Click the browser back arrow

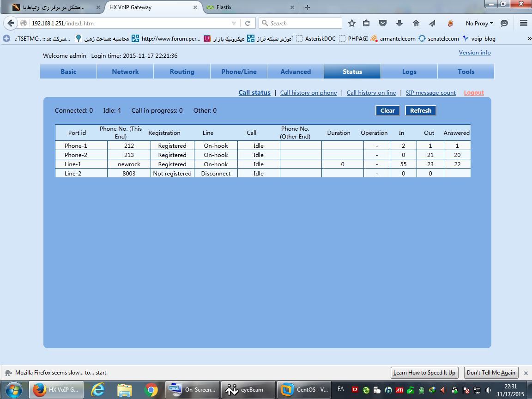11,23
